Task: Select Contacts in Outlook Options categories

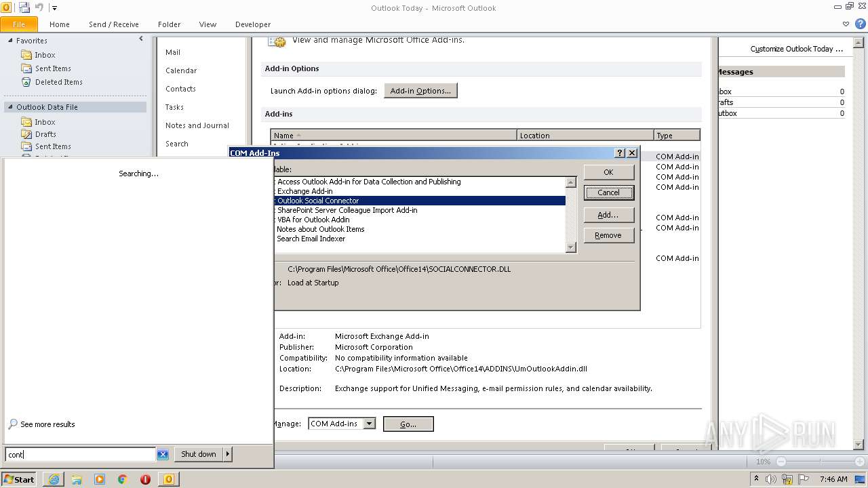Action: coord(180,89)
